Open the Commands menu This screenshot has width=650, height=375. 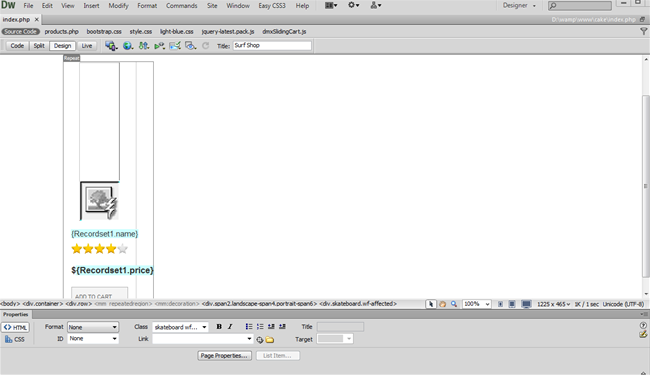[182, 6]
